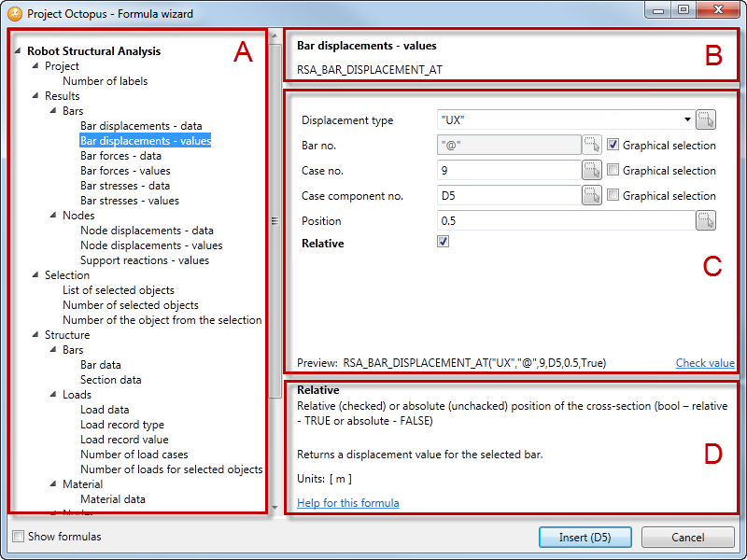This screenshot has height=560, width=747.
Task: Select Load record value item
Action: 124,439
